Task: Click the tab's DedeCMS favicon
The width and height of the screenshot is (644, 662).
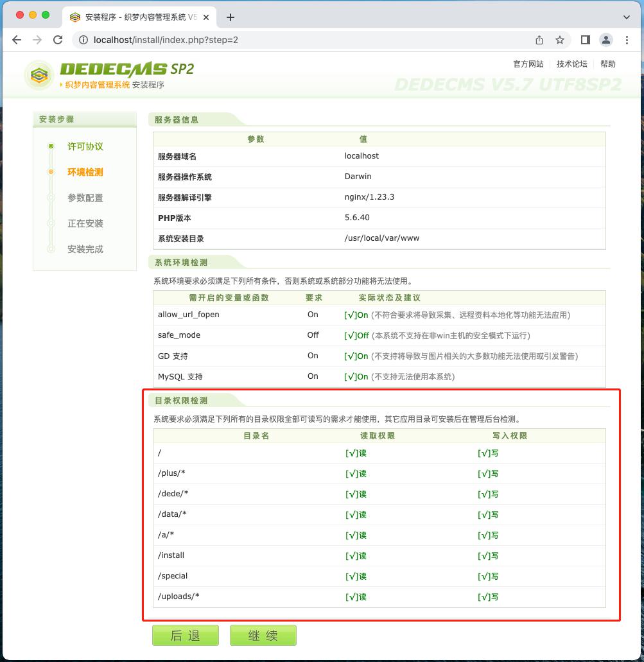Action: point(75,17)
